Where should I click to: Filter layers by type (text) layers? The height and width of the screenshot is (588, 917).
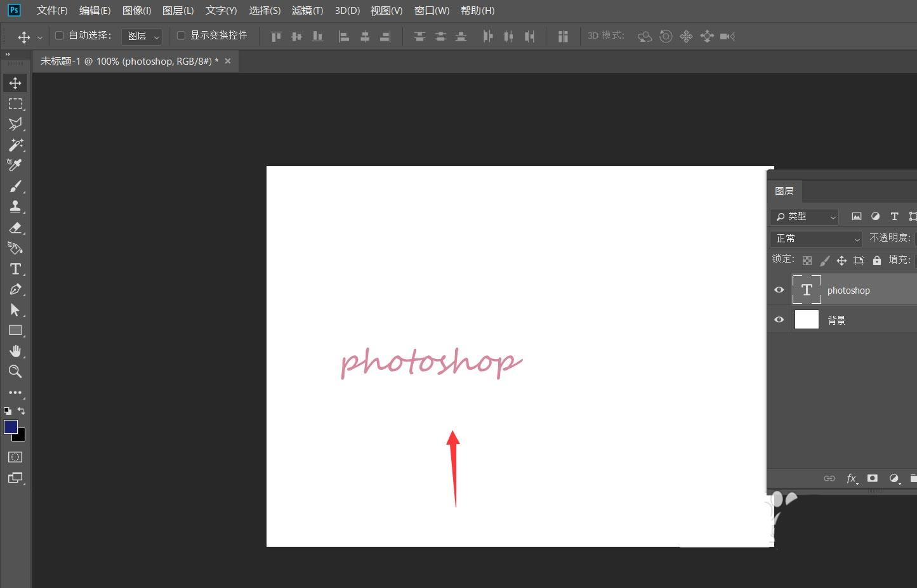pos(895,217)
